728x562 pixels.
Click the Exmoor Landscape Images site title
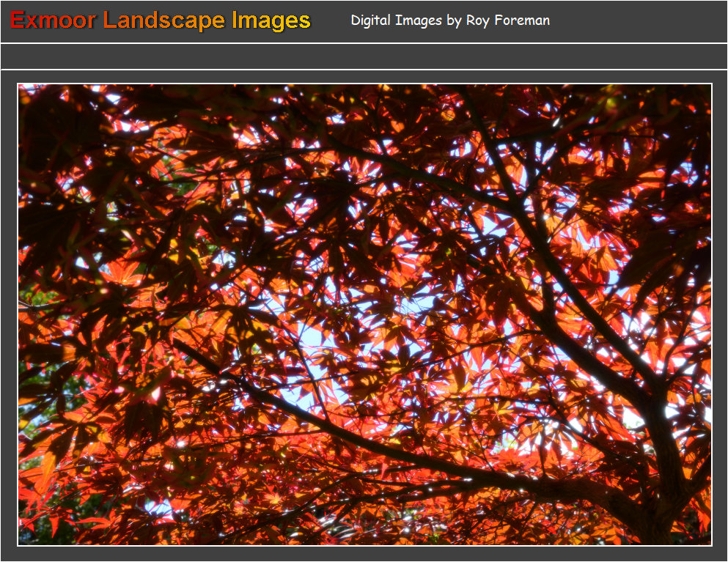(161, 21)
